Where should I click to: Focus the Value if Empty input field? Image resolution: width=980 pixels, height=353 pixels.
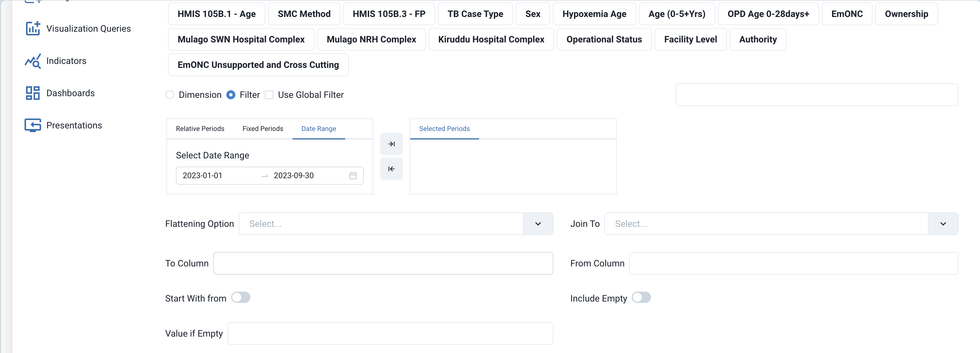click(390, 333)
